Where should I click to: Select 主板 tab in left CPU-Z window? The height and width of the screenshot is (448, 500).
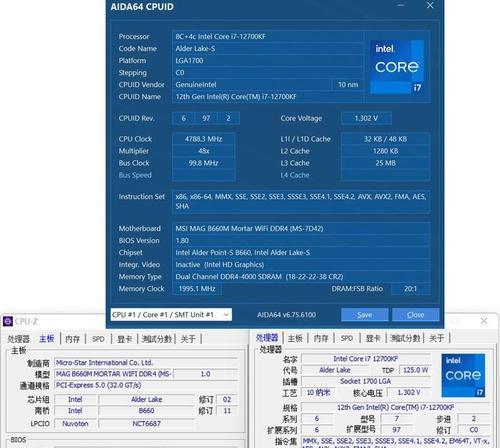tap(47, 339)
